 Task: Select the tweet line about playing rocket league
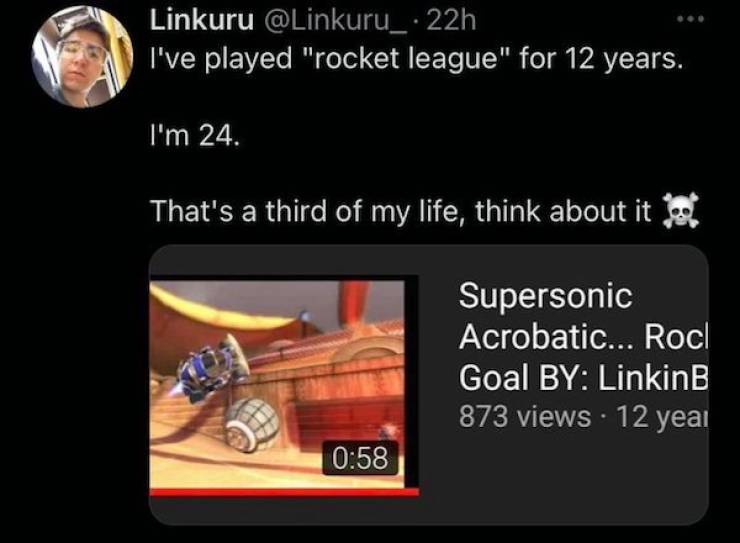click(x=416, y=59)
